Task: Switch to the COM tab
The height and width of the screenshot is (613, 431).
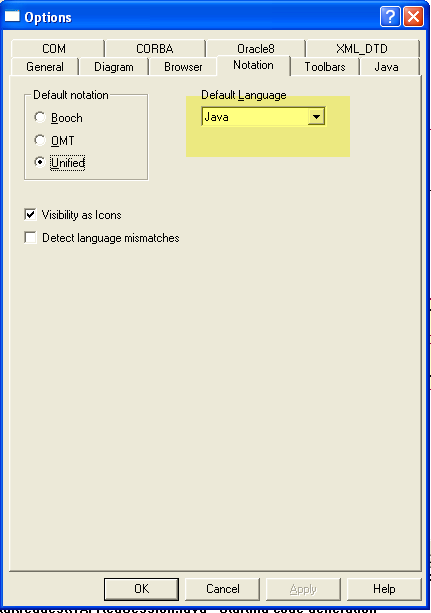Action: [54, 49]
